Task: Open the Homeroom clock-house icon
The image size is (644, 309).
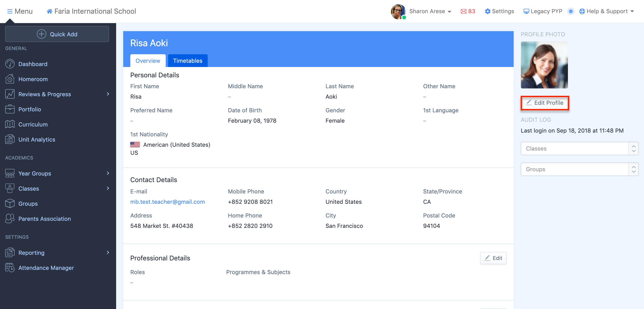Action: point(10,79)
